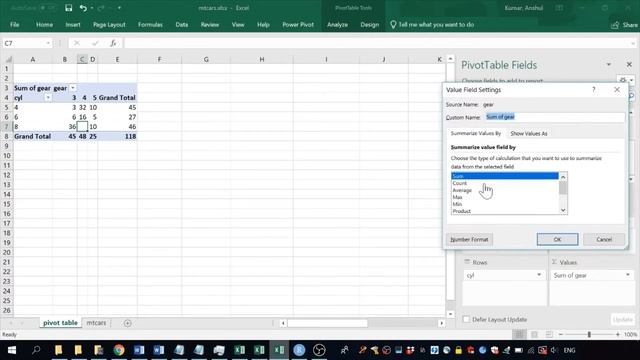Click the People icon on the taskbar

tap(344, 350)
